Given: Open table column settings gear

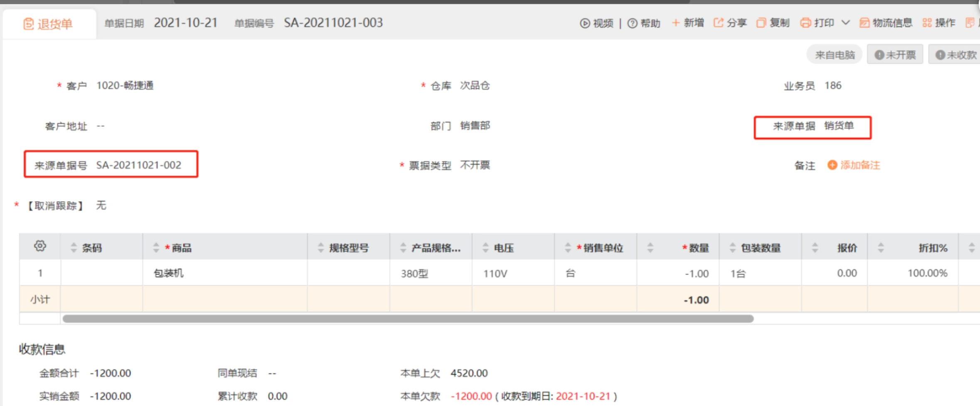Looking at the screenshot, I should [40, 246].
